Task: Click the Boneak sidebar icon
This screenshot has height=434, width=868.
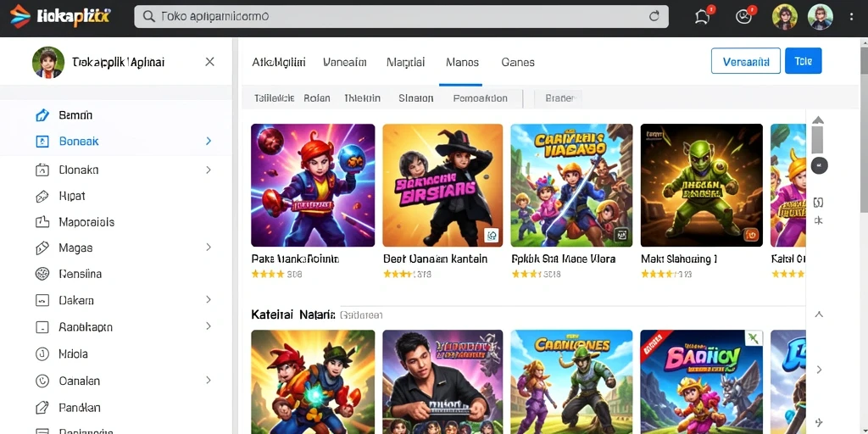Action: [x=42, y=142]
